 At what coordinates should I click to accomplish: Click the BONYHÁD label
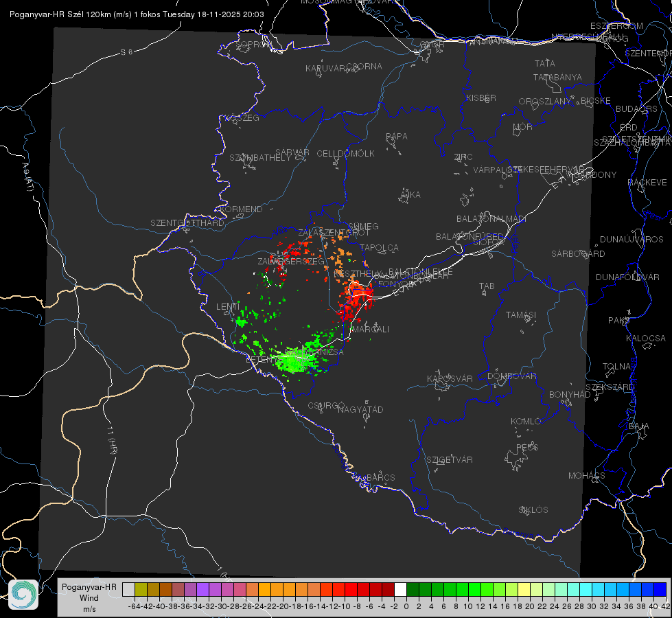coord(570,395)
